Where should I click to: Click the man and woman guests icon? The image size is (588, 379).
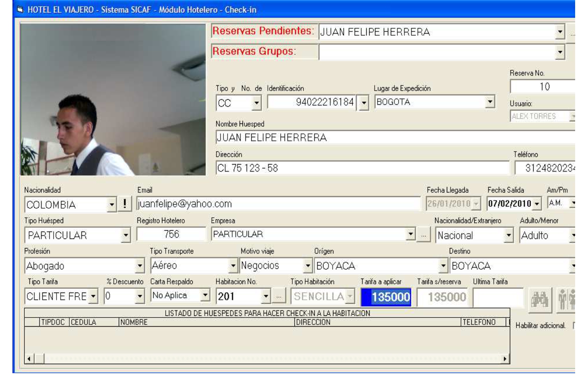point(566,299)
